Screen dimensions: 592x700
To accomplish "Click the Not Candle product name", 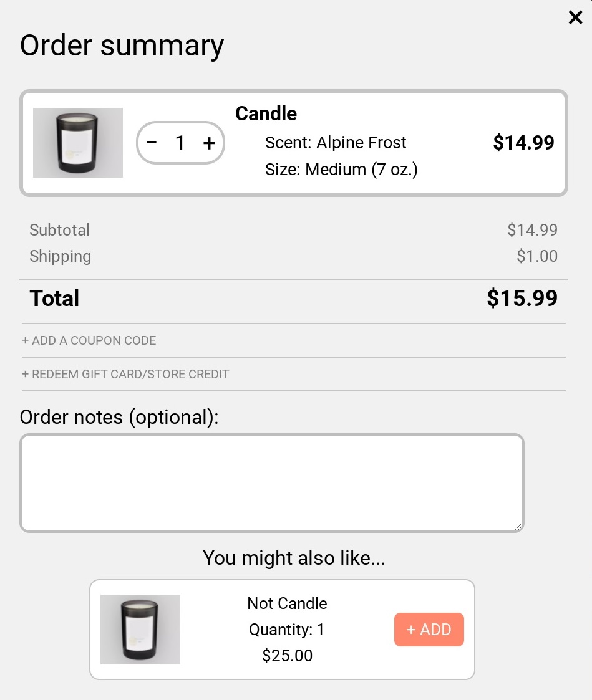I will point(288,603).
